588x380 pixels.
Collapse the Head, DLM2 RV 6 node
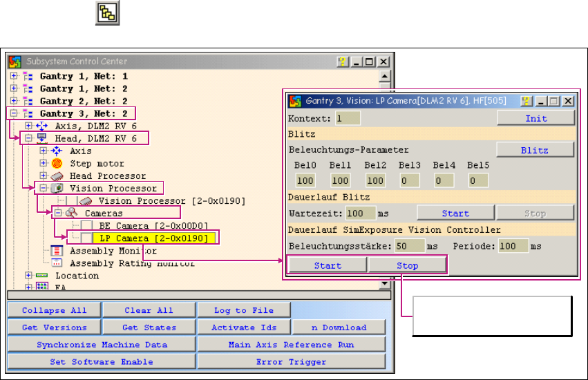tap(28, 138)
